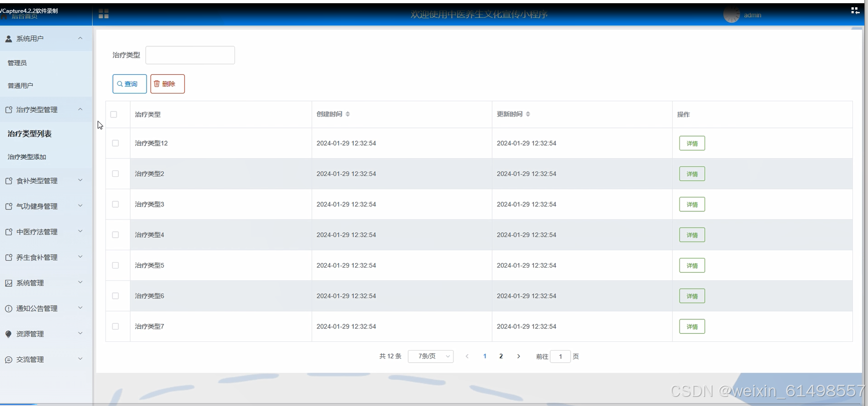This screenshot has width=868, height=406.
Task: Check the box for 治疗类型4
Action: pos(116,235)
